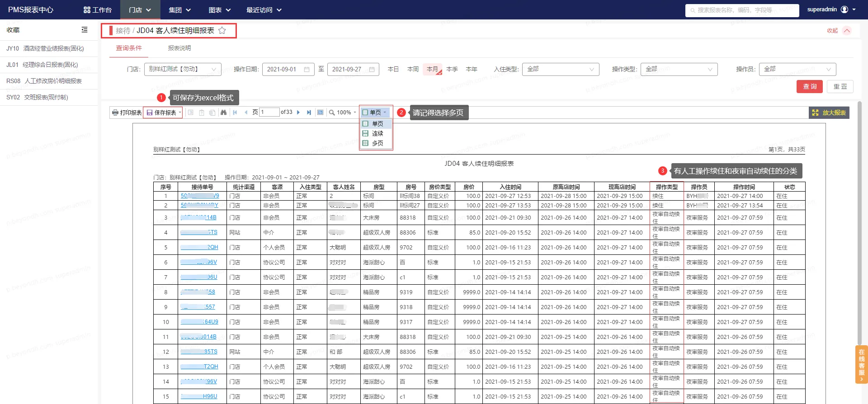
Task: Choose the 本季 quick date option
Action: point(452,69)
